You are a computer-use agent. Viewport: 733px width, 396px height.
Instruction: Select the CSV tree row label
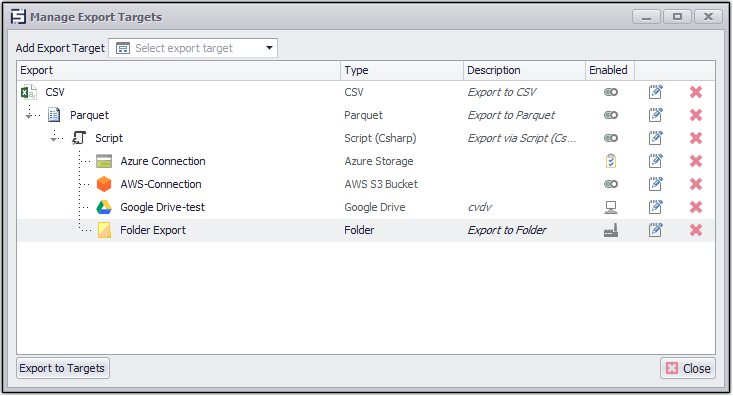[55, 92]
